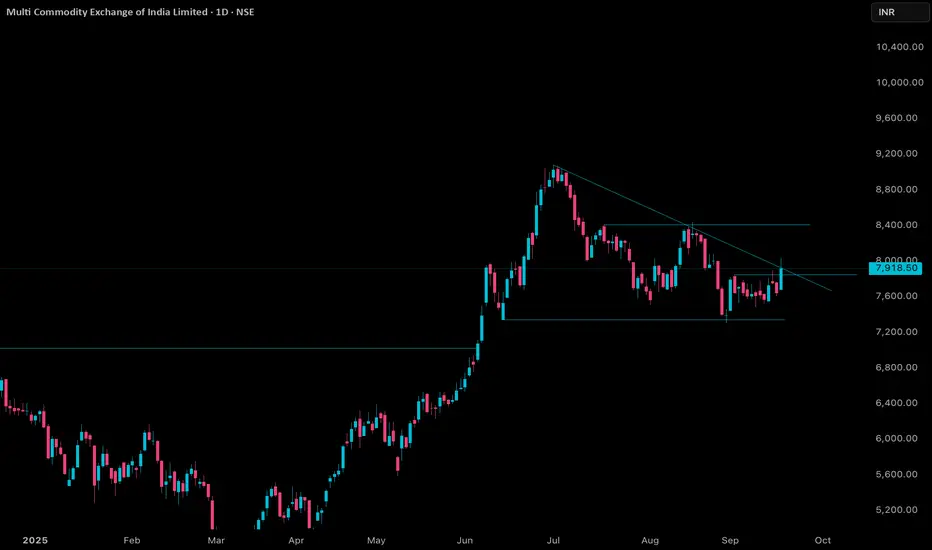This screenshot has height=550, width=932.
Task: Click the May time axis label
Action: 376,540
